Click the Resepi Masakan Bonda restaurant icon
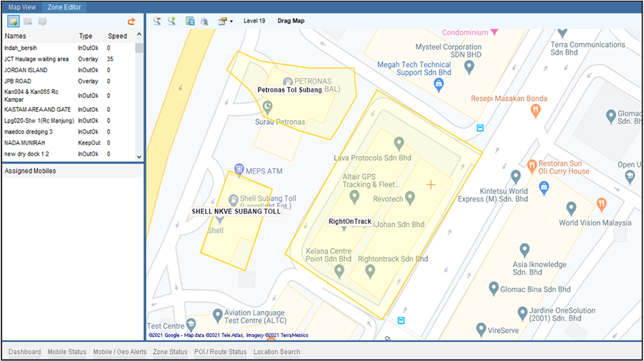The height and width of the screenshot is (361, 644). [x=535, y=110]
